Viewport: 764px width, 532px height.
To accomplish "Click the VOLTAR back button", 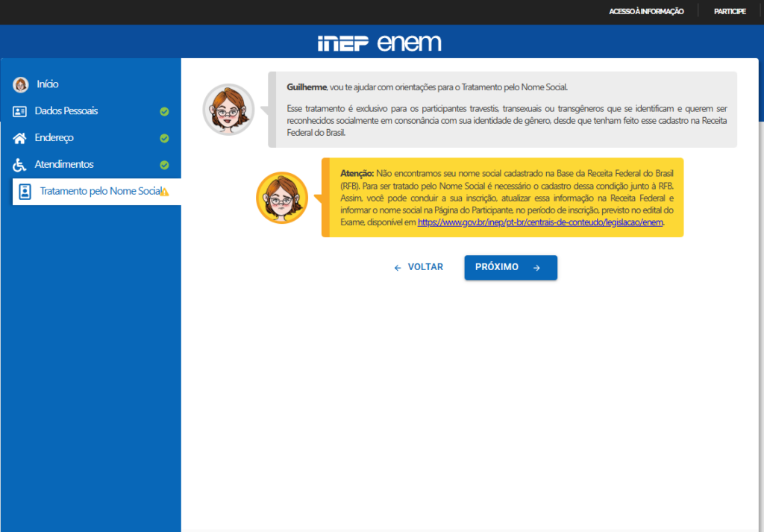I will point(419,267).
